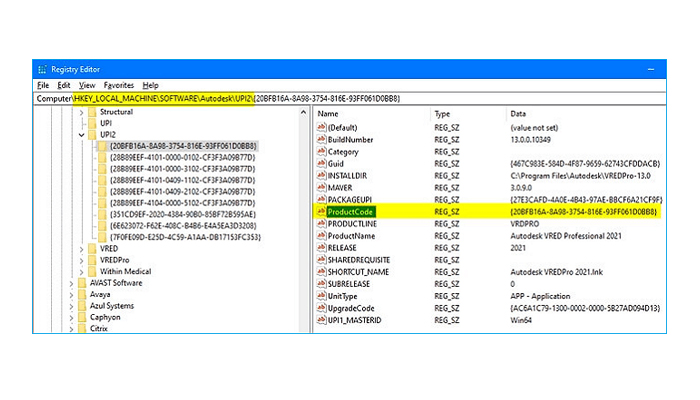This screenshot has height=400, width=700.
Task: Select the {7F0FE09D-E25D-4C59-A1AA-DB17153FC353} key
Action: click(x=185, y=237)
